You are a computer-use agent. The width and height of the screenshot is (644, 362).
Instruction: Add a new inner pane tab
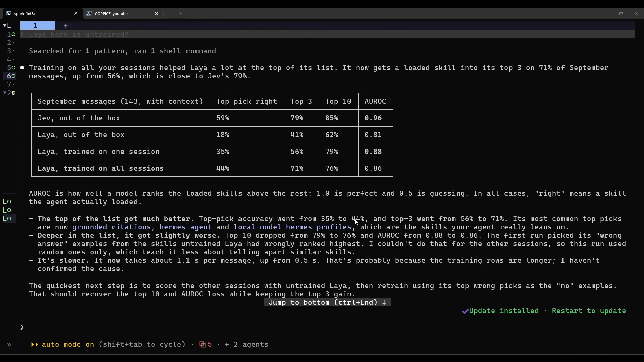66,26
